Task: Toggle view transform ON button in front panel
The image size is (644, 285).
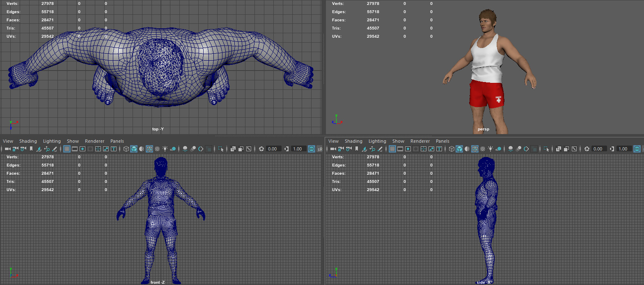Action: tap(312, 149)
